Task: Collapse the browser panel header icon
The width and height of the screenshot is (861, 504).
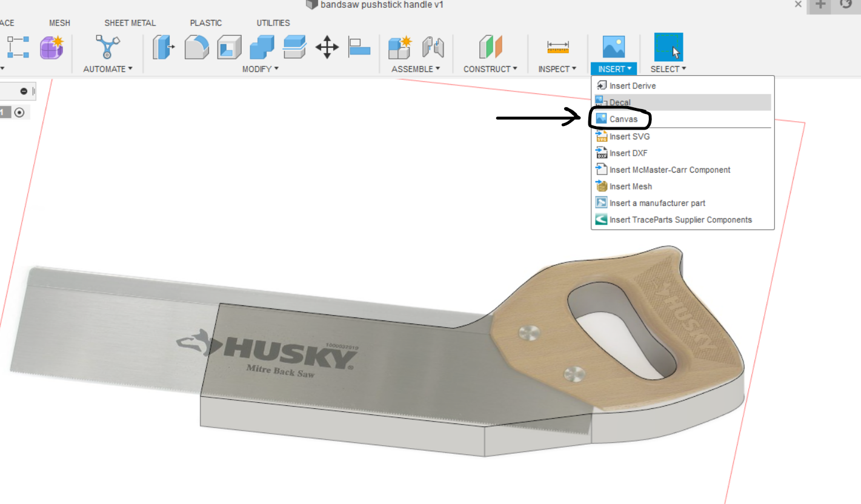Action: (24, 91)
